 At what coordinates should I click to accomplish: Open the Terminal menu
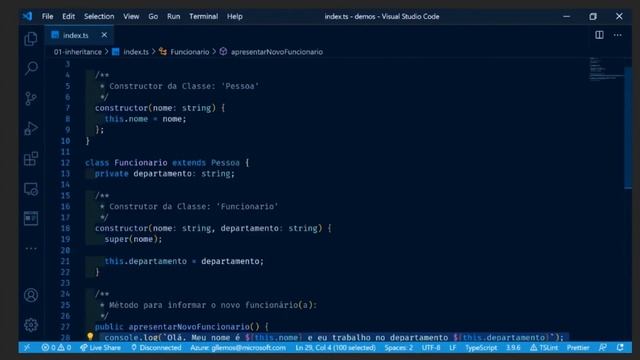tap(203, 17)
